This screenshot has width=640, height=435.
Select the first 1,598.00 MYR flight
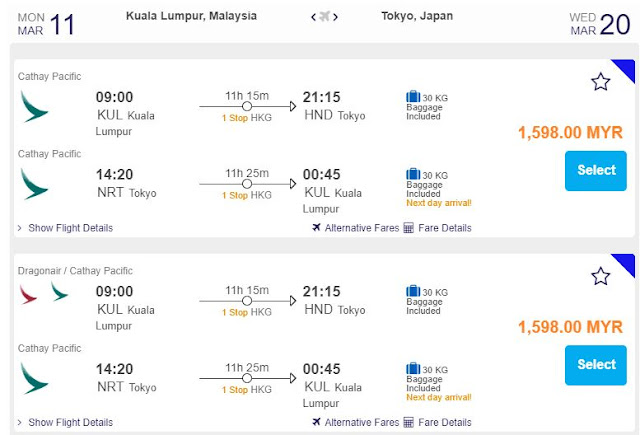(596, 171)
